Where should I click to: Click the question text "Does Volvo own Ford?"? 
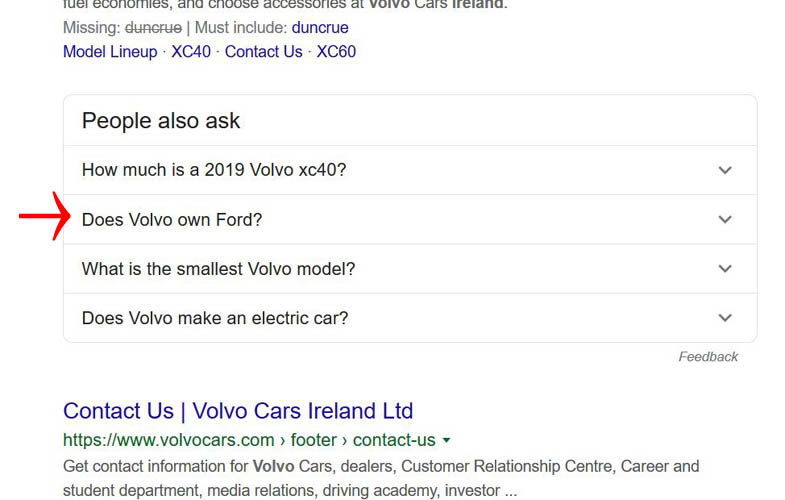[172, 219]
